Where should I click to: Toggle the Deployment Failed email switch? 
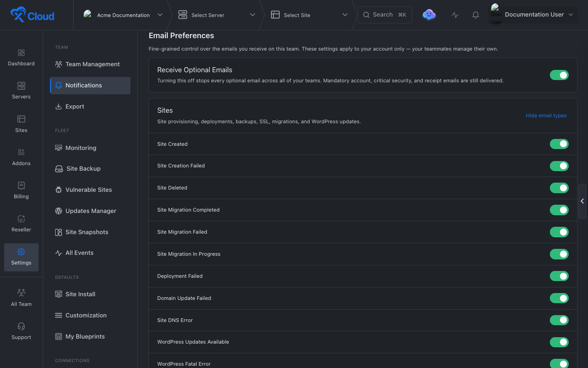[559, 276]
